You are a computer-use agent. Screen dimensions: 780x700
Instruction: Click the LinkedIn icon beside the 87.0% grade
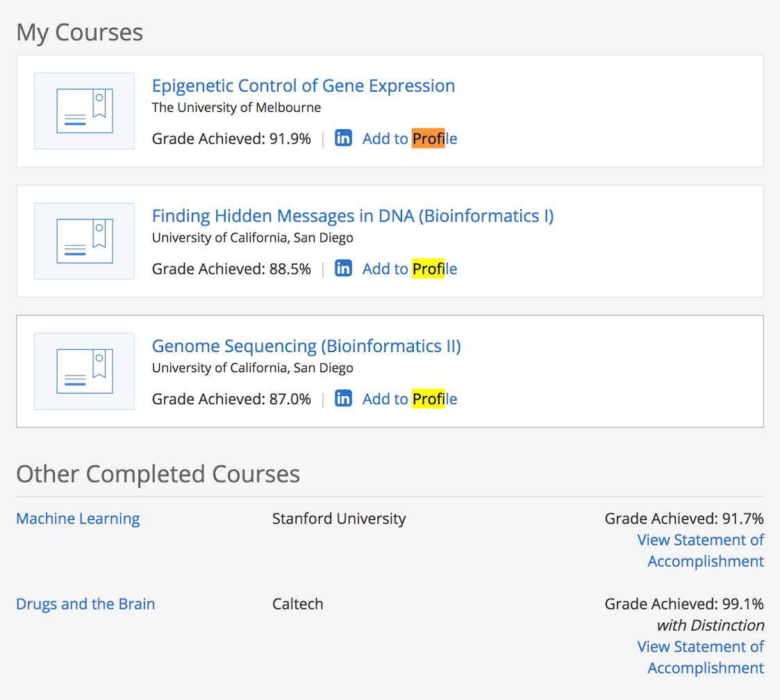343,399
